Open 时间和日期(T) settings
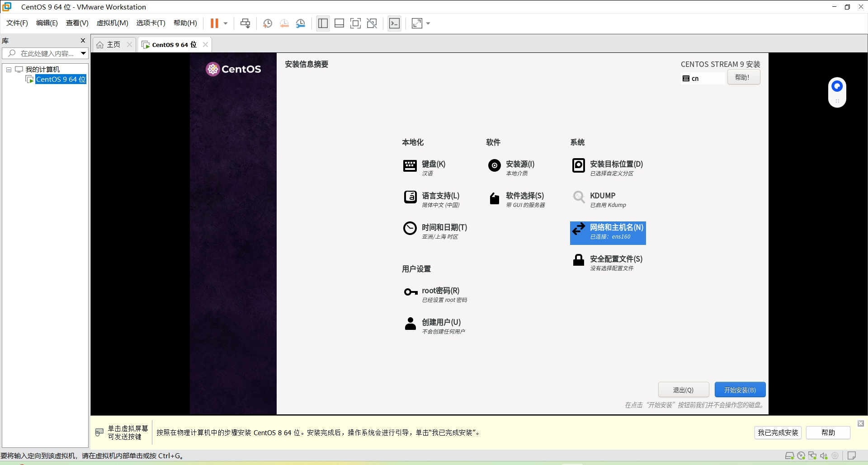Viewport: 868px width, 465px height. pos(435,231)
